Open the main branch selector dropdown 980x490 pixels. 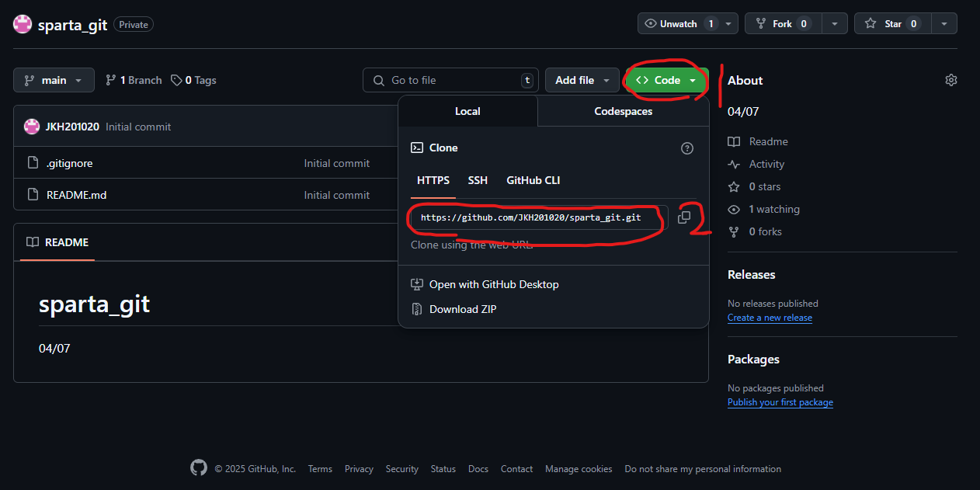click(54, 80)
